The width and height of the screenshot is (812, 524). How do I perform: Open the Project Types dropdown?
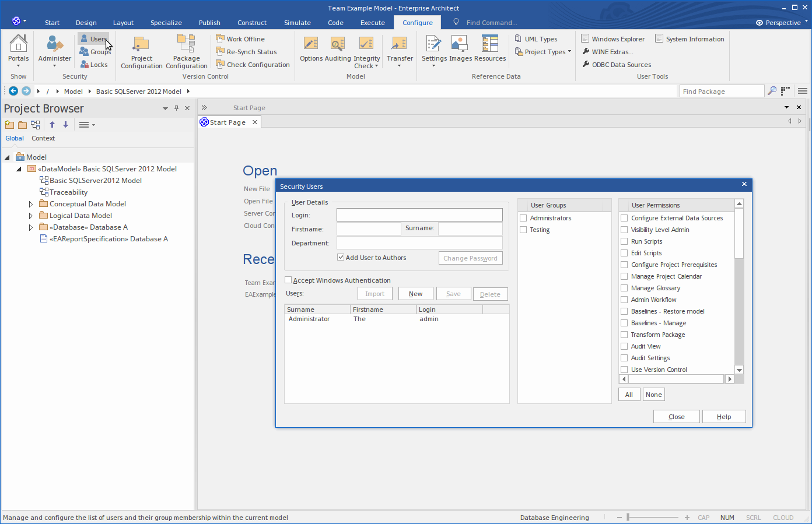click(x=544, y=52)
